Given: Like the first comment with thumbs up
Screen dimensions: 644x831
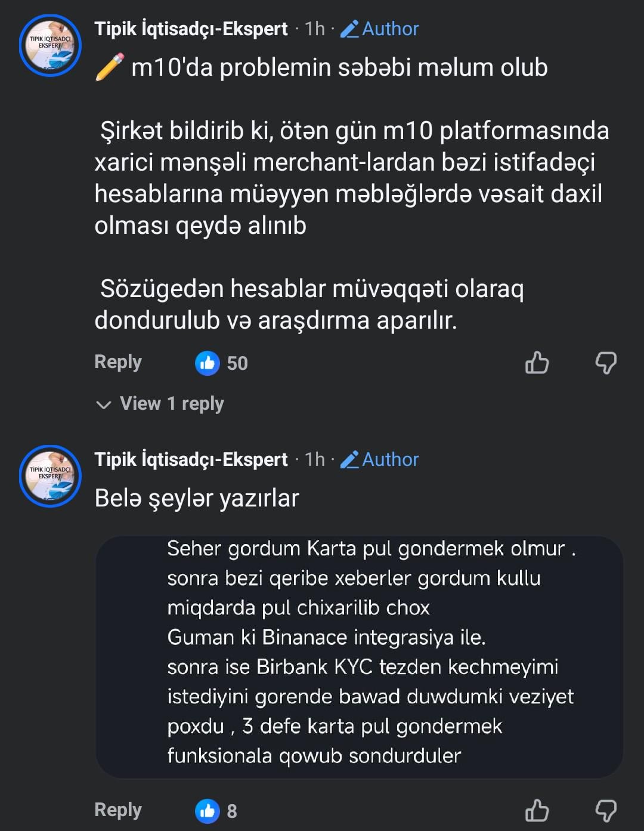Looking at the screenshot, I should coord(537,362).
